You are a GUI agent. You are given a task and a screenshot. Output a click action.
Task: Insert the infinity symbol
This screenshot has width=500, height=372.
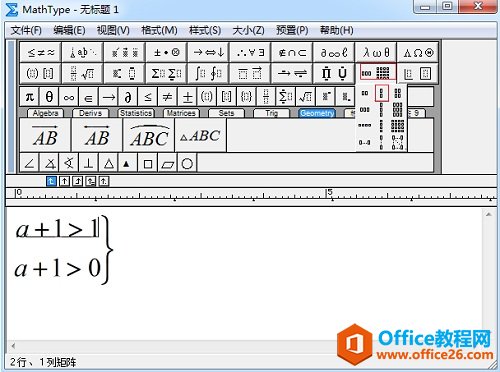[x=69, y=97]
